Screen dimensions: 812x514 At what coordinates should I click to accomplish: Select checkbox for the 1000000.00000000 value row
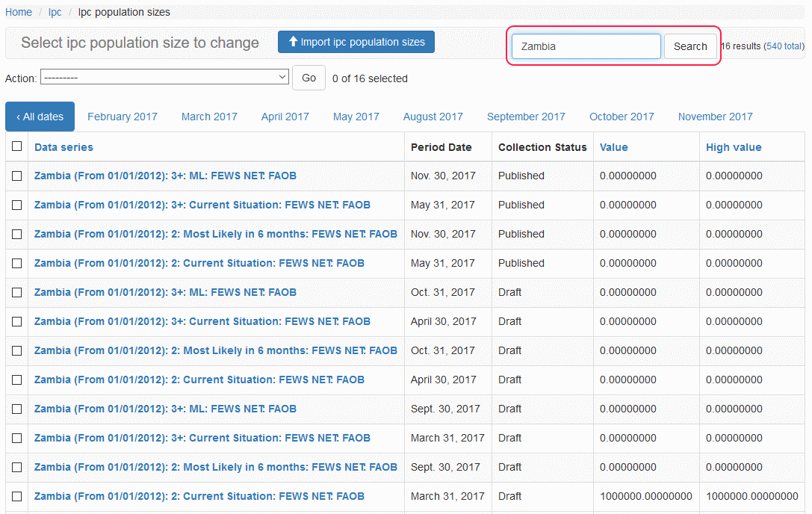(x=17, y=497)
